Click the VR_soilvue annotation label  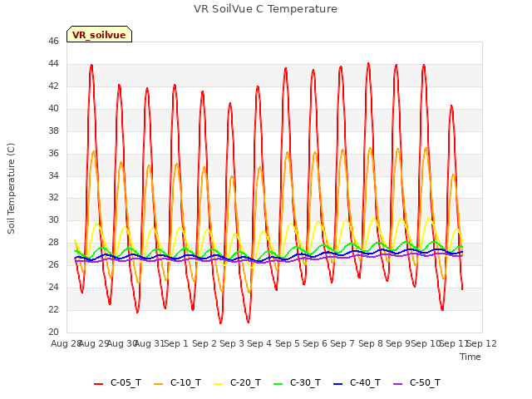pos(99,34)
